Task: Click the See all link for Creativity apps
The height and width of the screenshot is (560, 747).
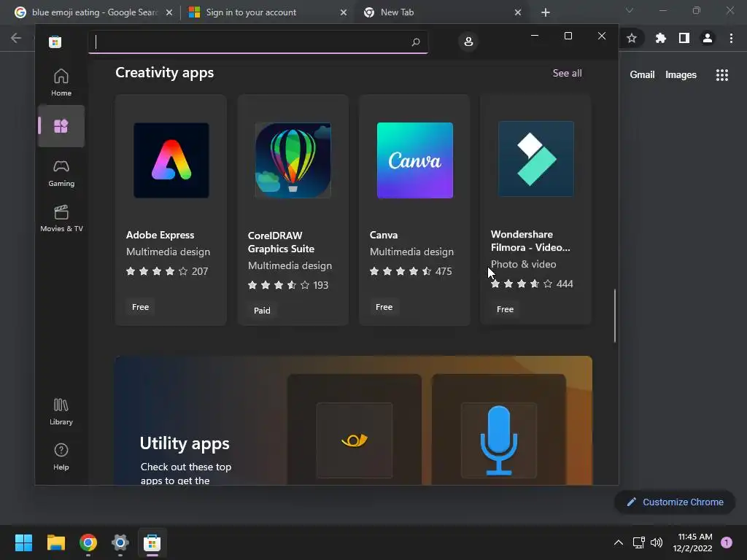Action: pyautogui.click(x=567, y=74)
